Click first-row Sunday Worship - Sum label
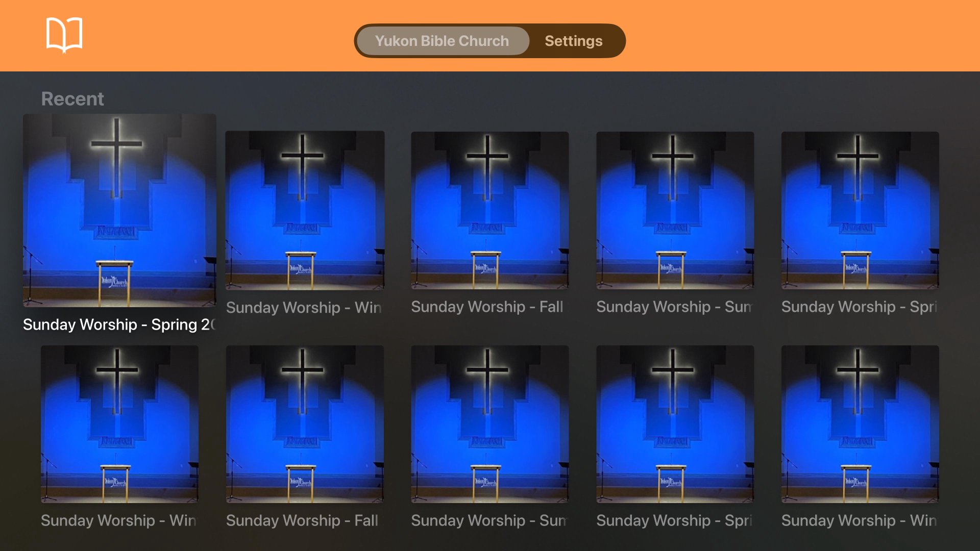This screenshot has width=980, height=551. [674, 307]
